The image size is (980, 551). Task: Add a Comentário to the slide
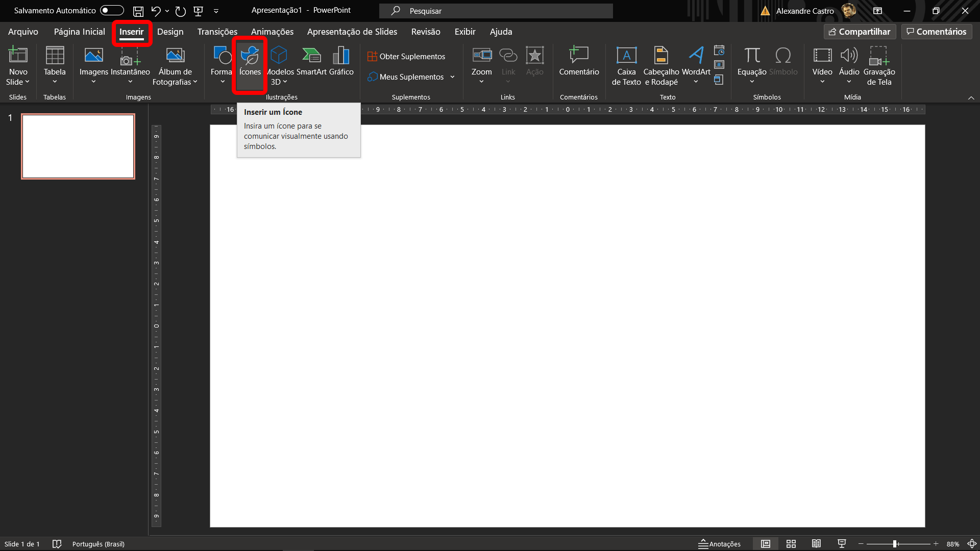pyautogui.click(x=578, y=61)
